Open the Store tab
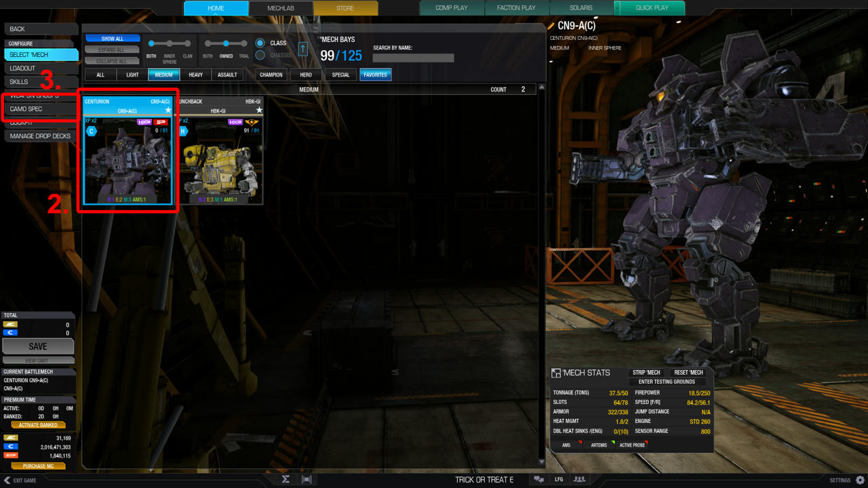The image size is (868, 488). point(345,8)
